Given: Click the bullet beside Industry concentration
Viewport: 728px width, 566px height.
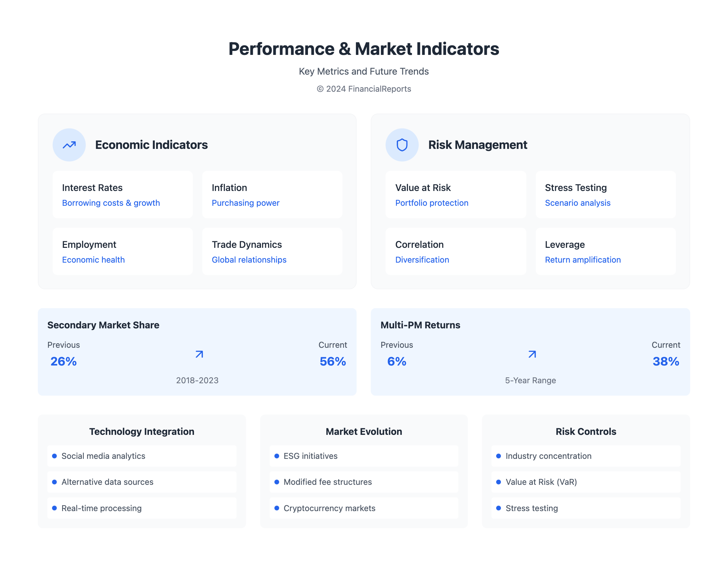Looking at the screenshot, I should point(498,456).
